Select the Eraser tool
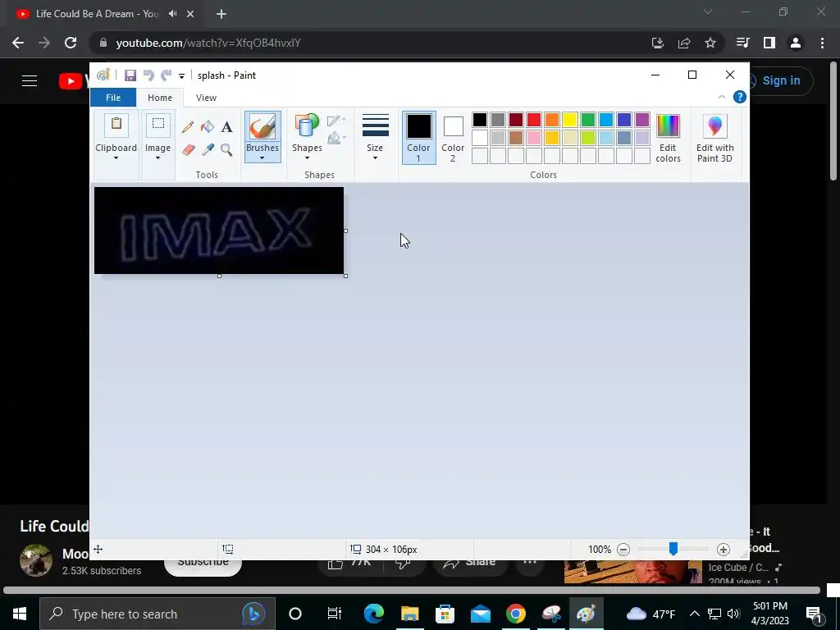Viewport: 840px width, 630px height. pos(188,150)
